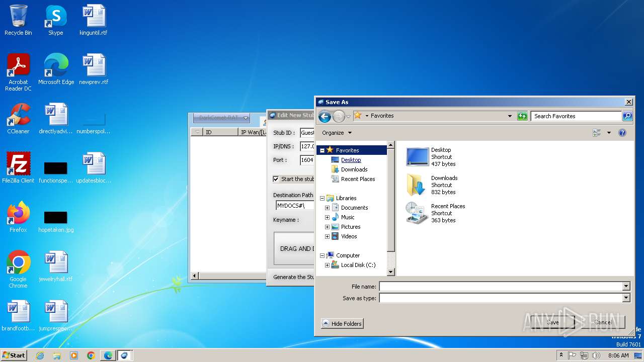The width and height of the screenshot is (644, 362).
Task: Click the volume speaker tray icon
Action: pyautogui.click(x=597, y=355)
